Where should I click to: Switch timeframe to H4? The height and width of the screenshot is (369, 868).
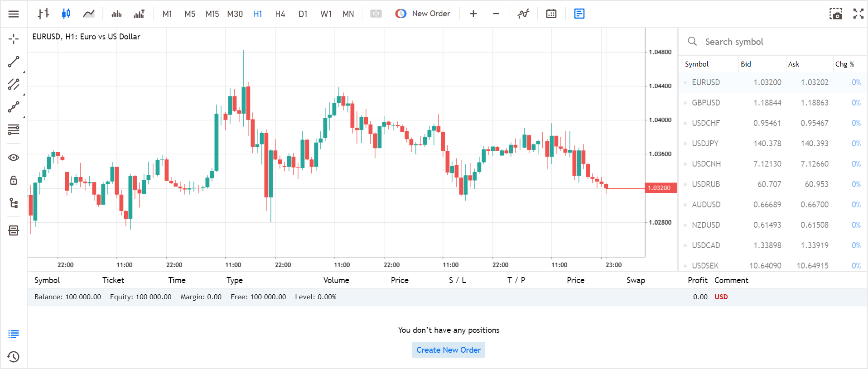click(280, 14)
